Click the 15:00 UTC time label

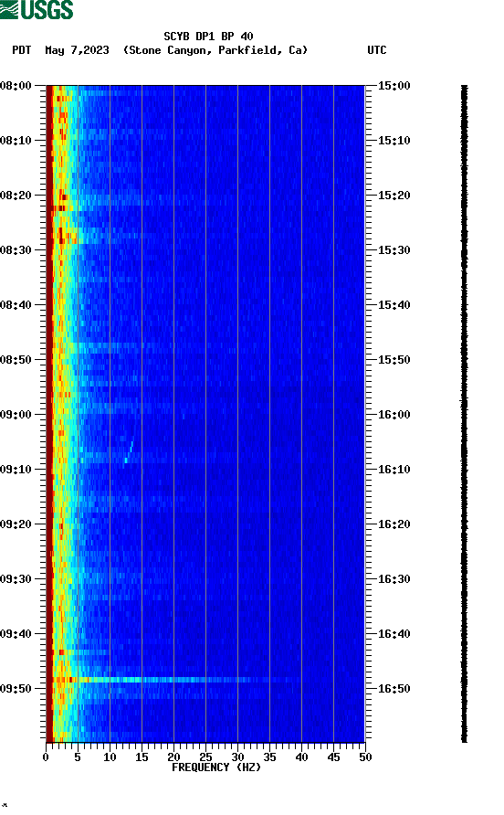click(394, 86)
